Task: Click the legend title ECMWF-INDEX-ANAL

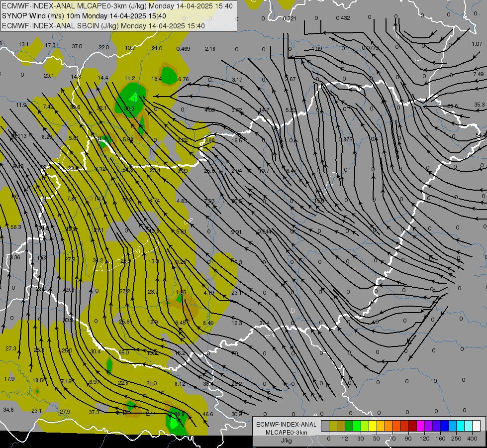Action: (287, 425)
